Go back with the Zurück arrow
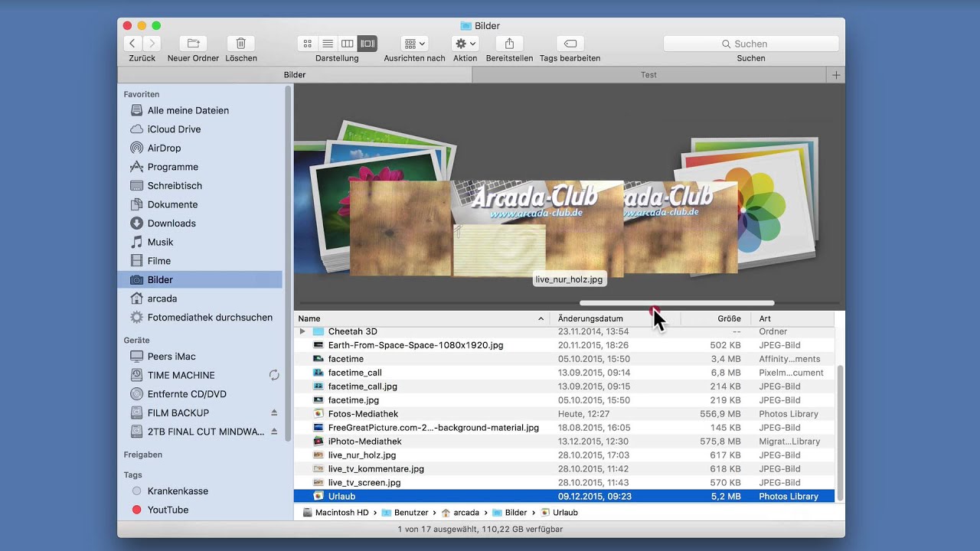 coord(132,44)
